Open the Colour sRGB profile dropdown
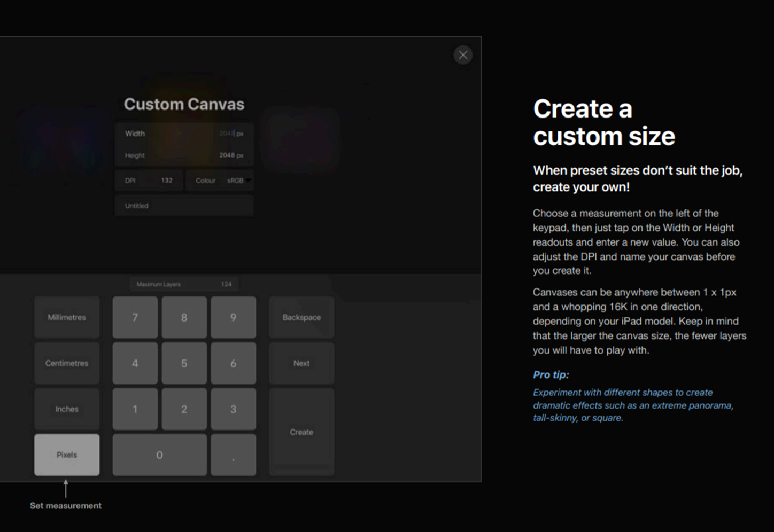774x532 pixels. point(220,181)
